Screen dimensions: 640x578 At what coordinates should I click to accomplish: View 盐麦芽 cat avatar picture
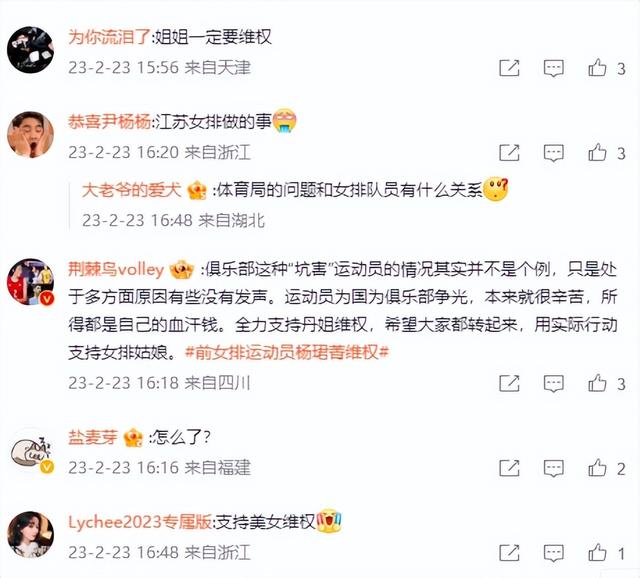31,453
